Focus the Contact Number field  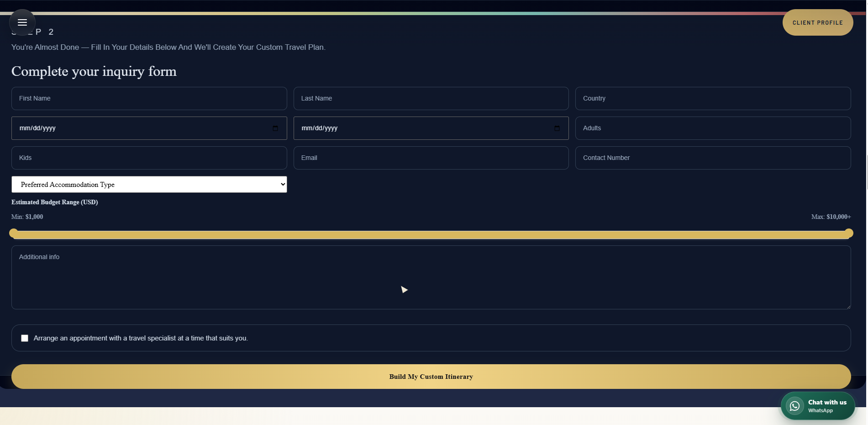[x=713, y=158]
